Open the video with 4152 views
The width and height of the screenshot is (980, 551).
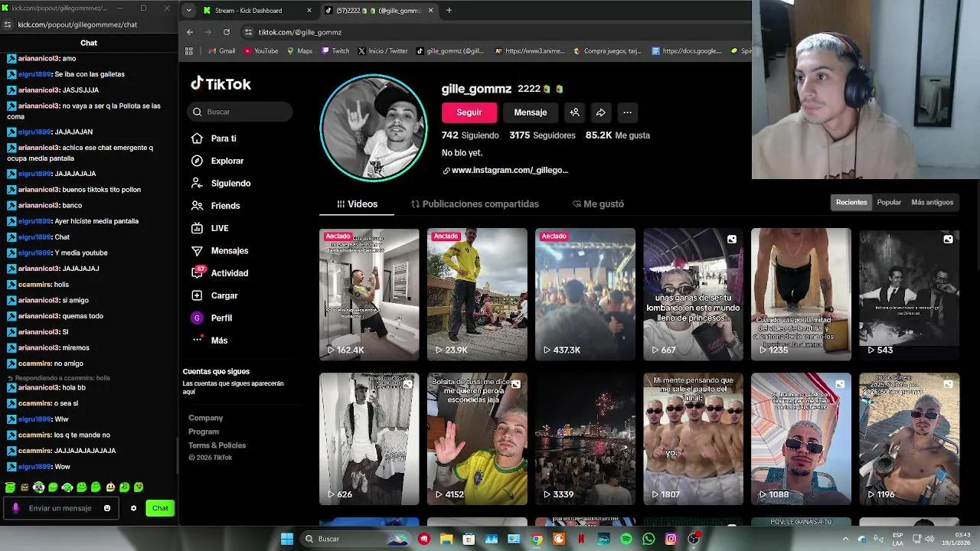click(477, 439)
